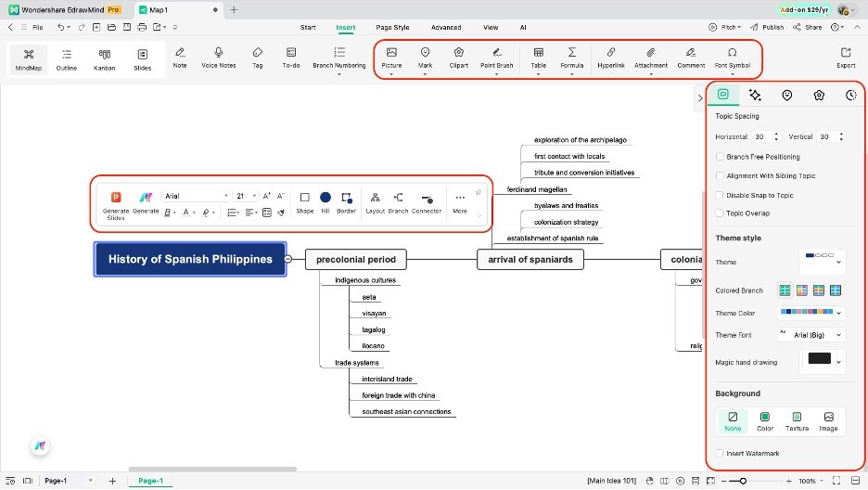Viewport: 868px width, 490px height.
Task: Open the clock history panel tab
Action: pyautogui.click(x=850, y=96)
